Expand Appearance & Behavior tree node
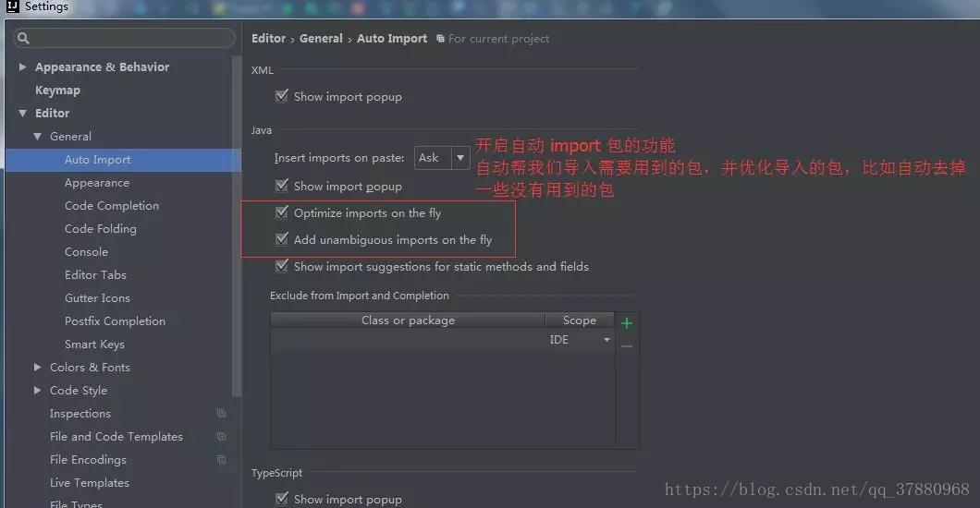 (22, 67)
